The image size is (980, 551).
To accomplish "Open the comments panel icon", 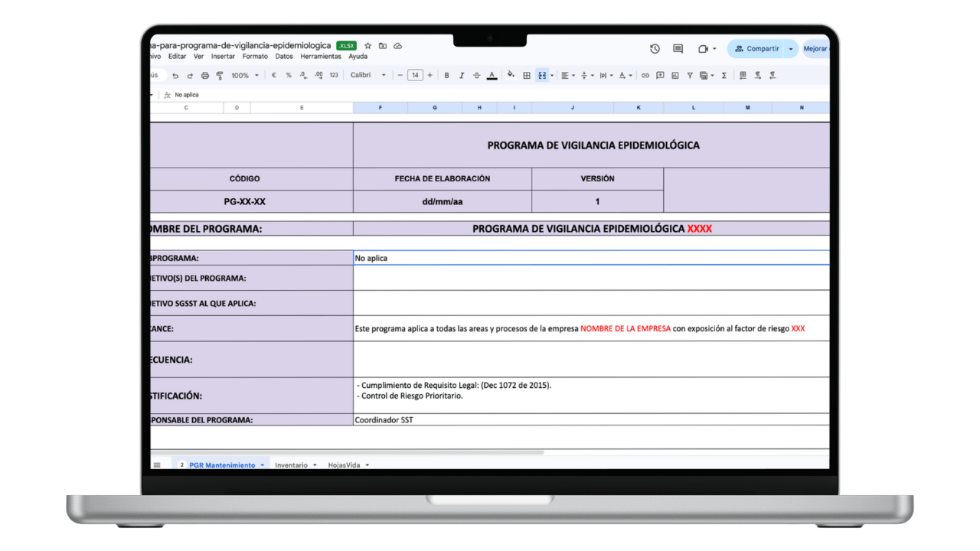I will click(677, 48).
